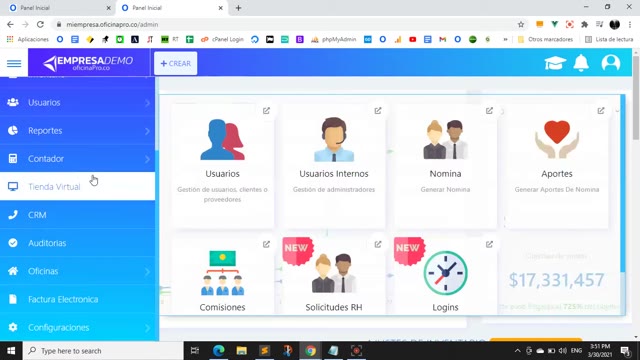Image resolution: width=640 pixels, height=360 pixels.
Task: Open the user profile avatar icon
Action: [x=611, y=63]
